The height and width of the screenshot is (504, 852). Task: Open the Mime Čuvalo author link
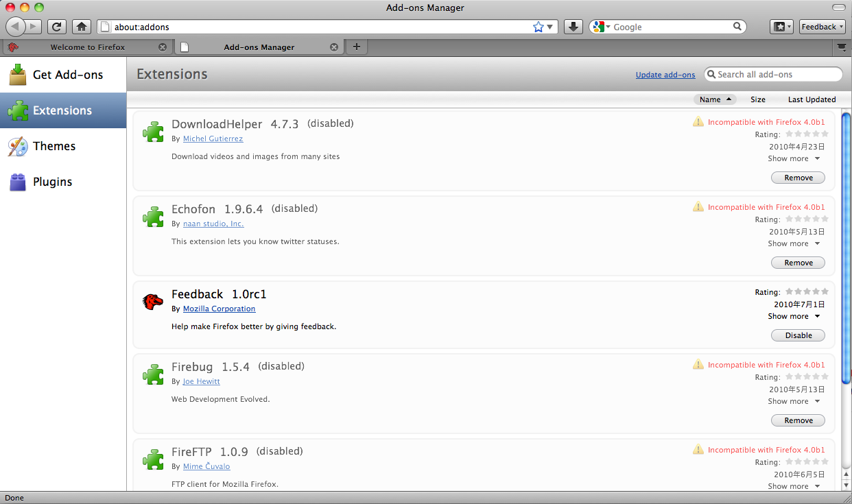tap(206, 466)
